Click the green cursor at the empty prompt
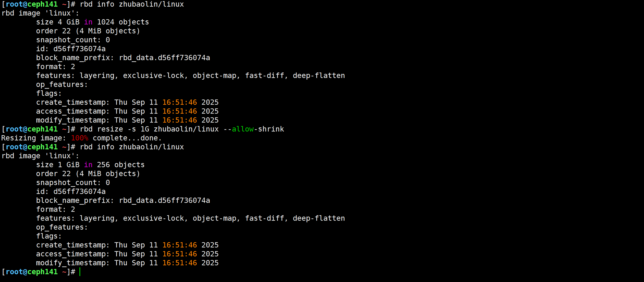This screenshot has width=644, height=282. coord(80,272)
